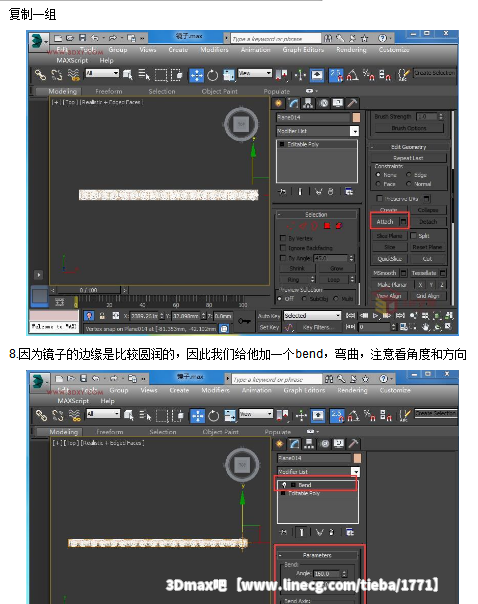Click the Unlink Selection icon in the upper toolbar
478x604 pixels.
click(57, 75)
